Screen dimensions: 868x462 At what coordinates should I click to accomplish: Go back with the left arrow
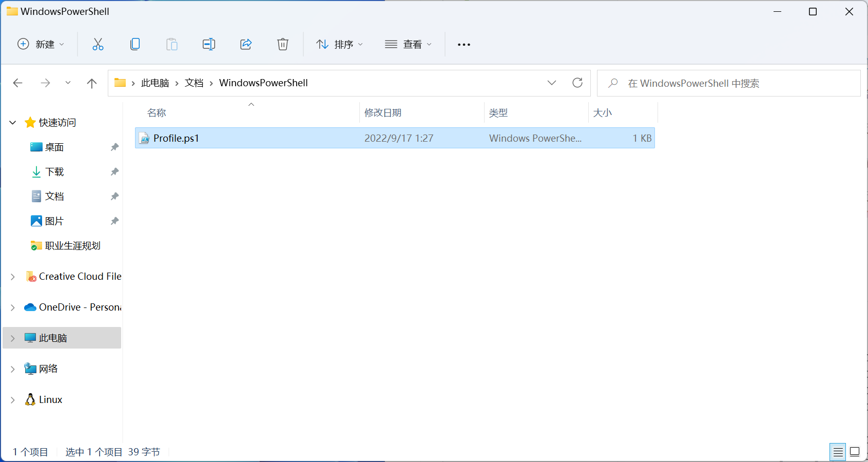(18, 83)
